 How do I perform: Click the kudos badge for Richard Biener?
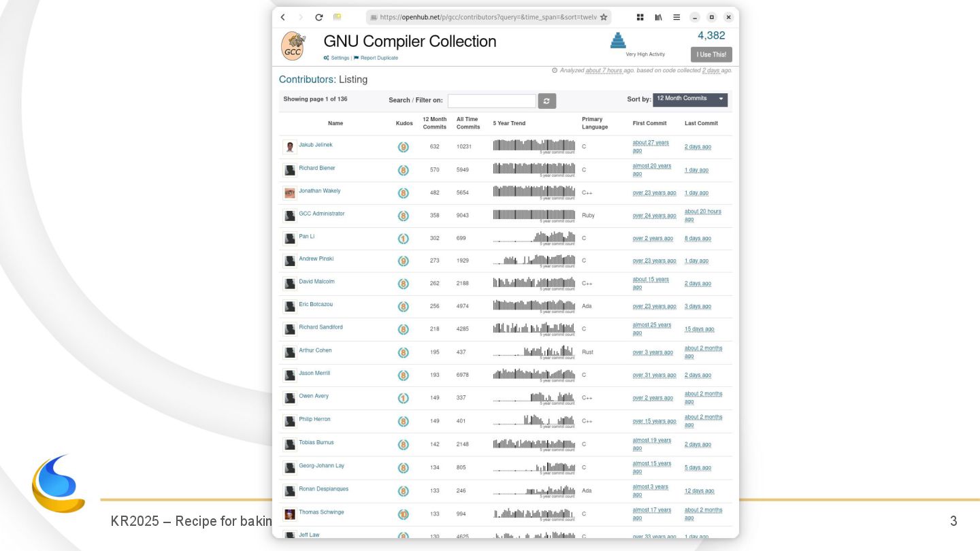point(403,170)
